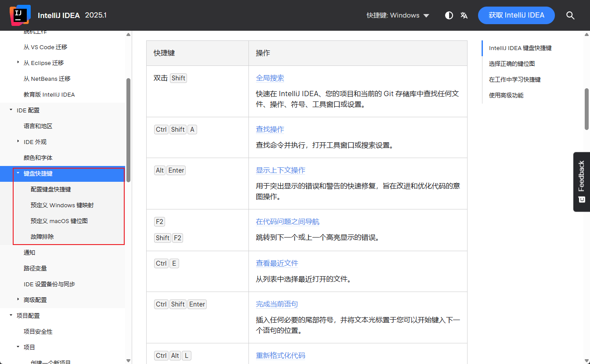Click the search magnifier icon

pos(570,15)
